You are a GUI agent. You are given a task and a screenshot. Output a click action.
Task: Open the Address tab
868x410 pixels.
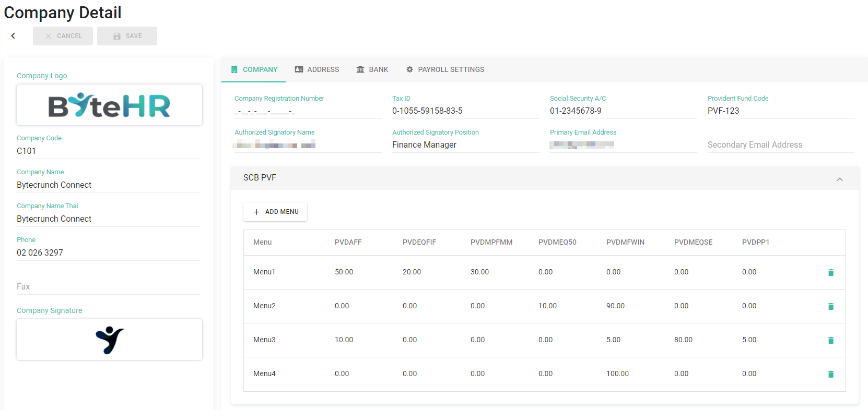[317, 69]
